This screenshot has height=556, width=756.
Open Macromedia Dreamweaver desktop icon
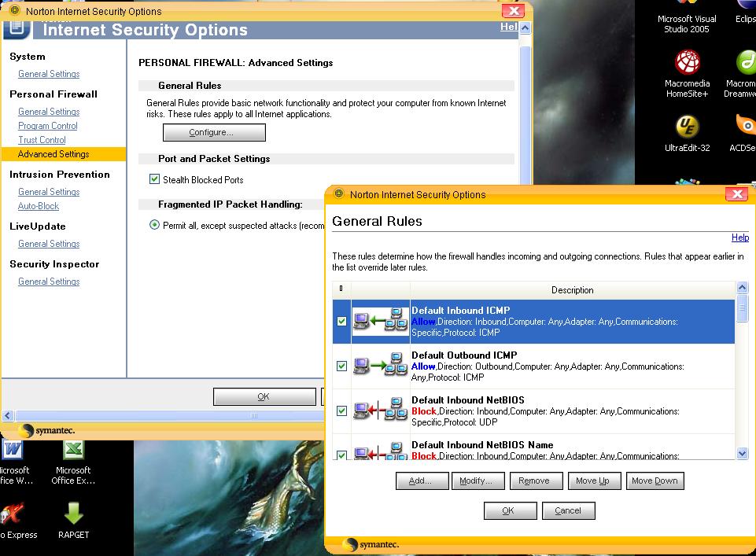pos(741,74)
